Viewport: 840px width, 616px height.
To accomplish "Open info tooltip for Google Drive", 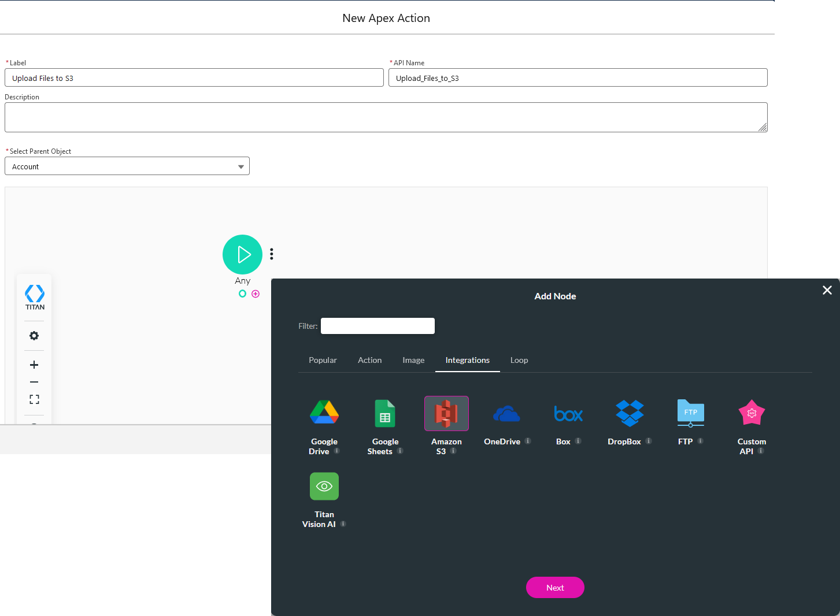I will click(x=337, y=451).
